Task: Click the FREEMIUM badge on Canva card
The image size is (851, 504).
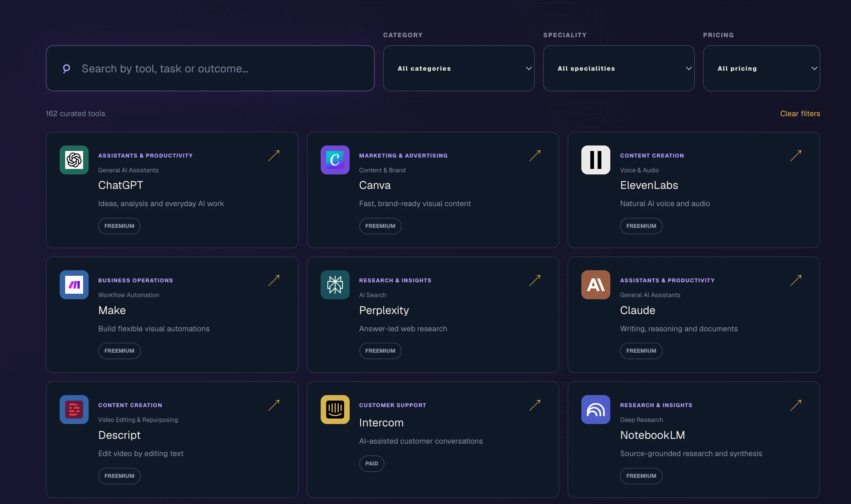Action: (x=380, y=226)
